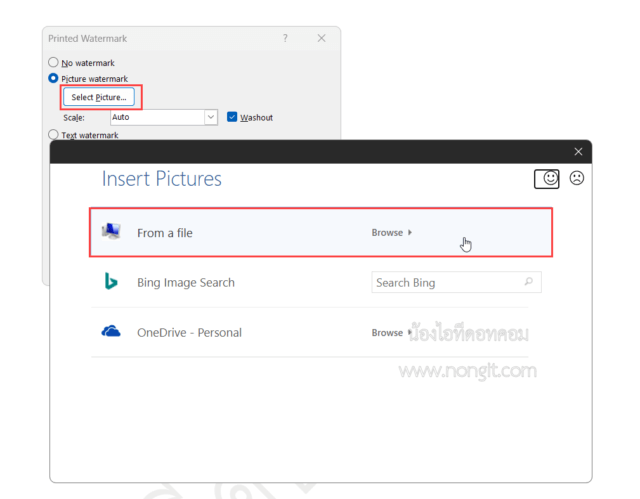Close the Printed Watermark dialog

322,38
